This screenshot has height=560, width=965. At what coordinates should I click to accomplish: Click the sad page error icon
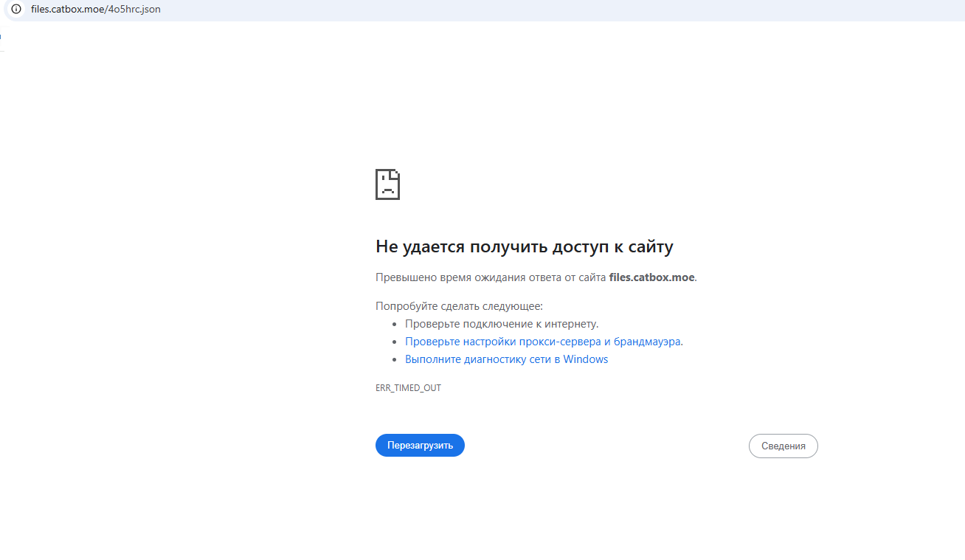[388, 184]
